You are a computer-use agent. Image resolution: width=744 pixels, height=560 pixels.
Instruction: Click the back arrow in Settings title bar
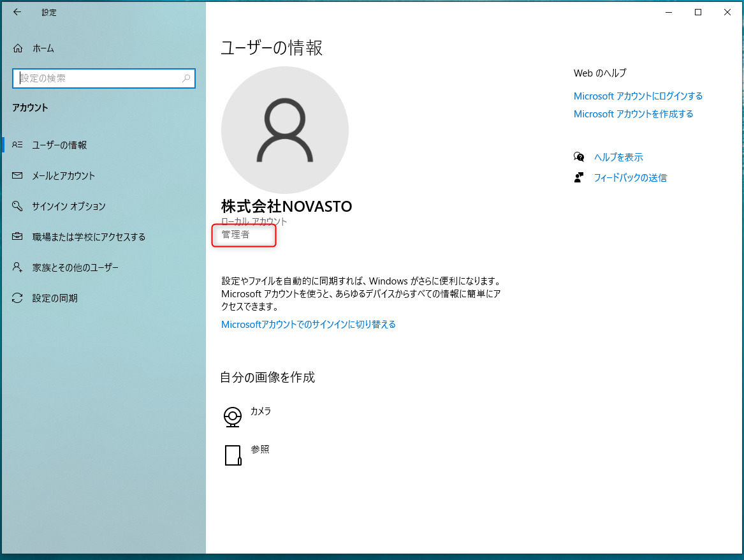pyautogui.click(x=17, y=12)
